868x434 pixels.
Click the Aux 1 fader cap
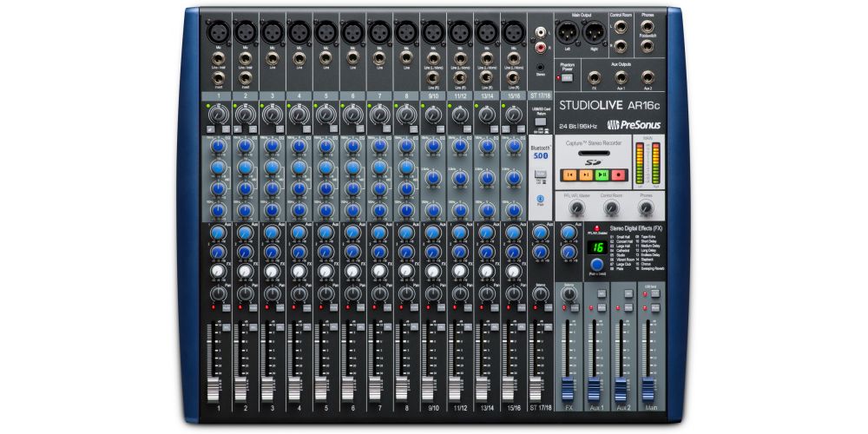point(594,389)
